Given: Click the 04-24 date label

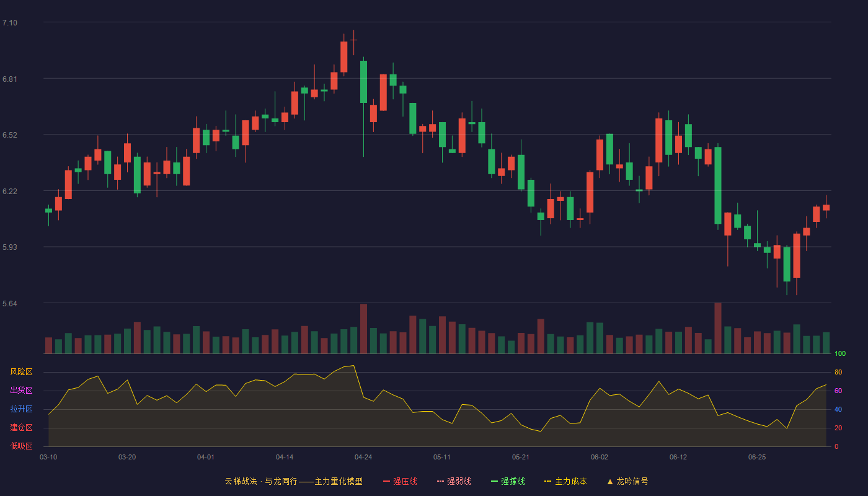Looking at the screenshot, I should point(363,457).
